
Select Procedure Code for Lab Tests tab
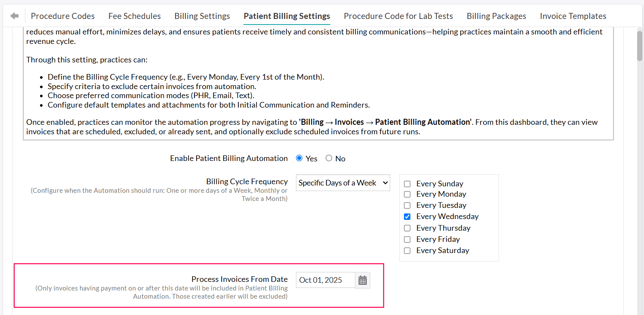(398, 16)
